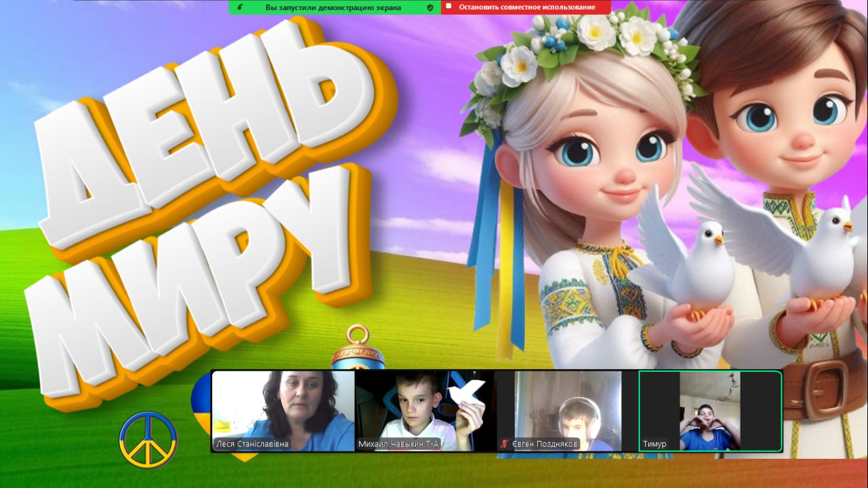Select Євген Поздняков's video thumbnail

pyautogui.click(x=567, y=411)
